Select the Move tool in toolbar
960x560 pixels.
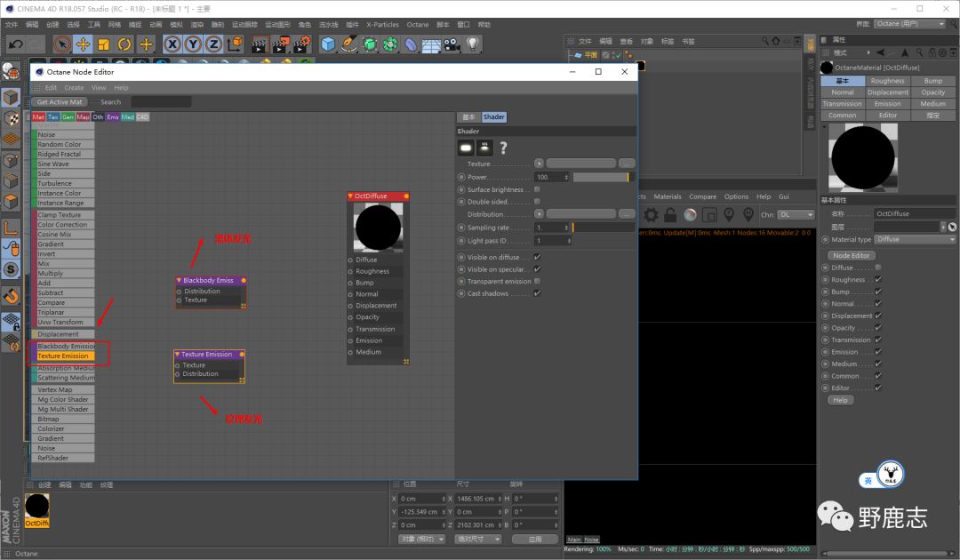coord(83,44)
